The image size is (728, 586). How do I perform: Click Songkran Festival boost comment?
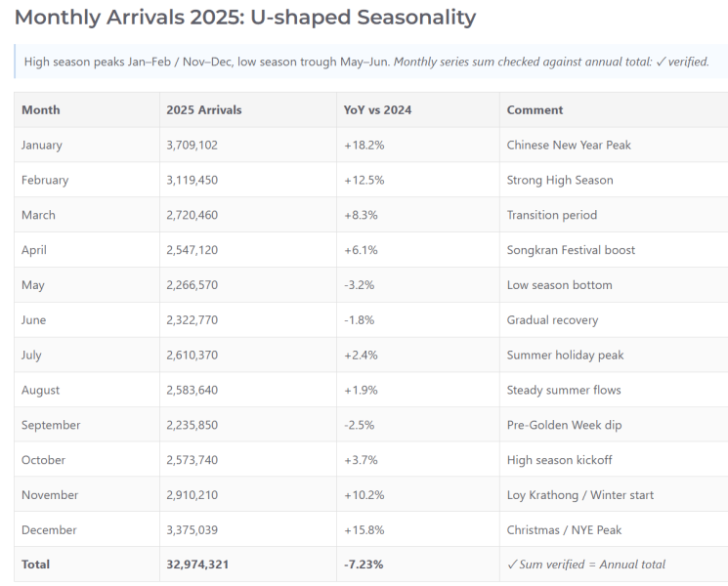(571, 250)
